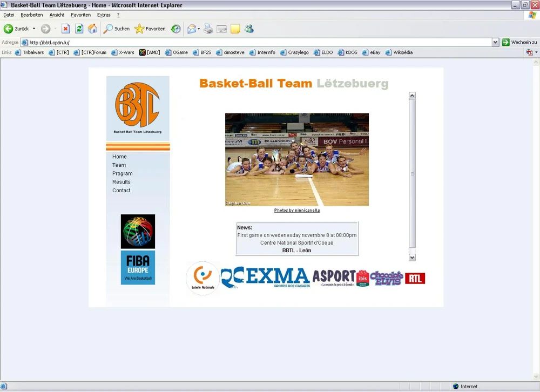Open the eBay bookmark
This screenshot has height=392, width=540.
coord(372,52)
